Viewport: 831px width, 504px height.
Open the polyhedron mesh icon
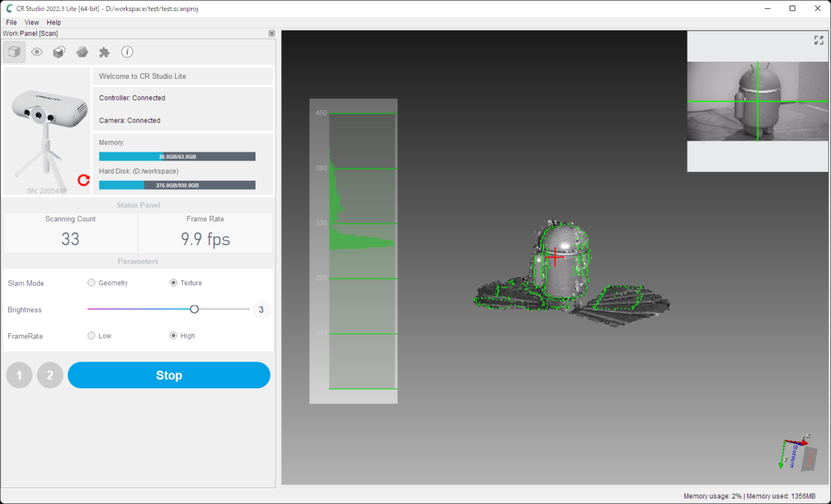[82, 52]
